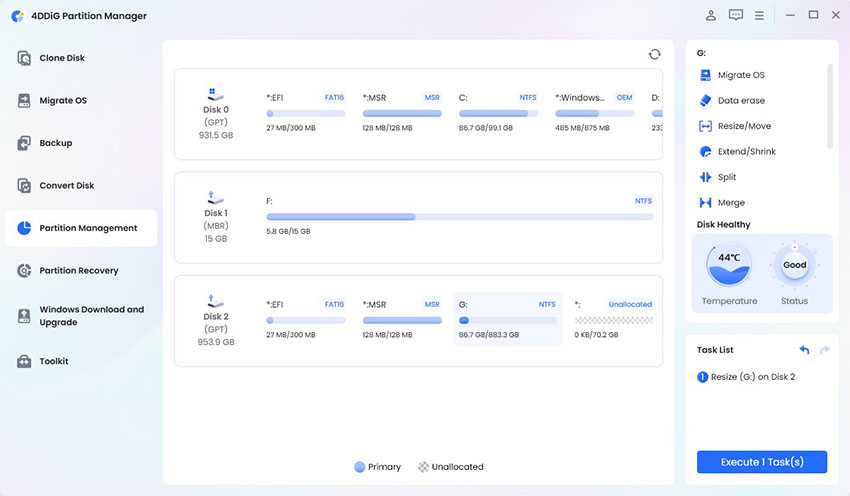Click the Resize/Move action
This screenshot has width=850, height=496.
743,126
